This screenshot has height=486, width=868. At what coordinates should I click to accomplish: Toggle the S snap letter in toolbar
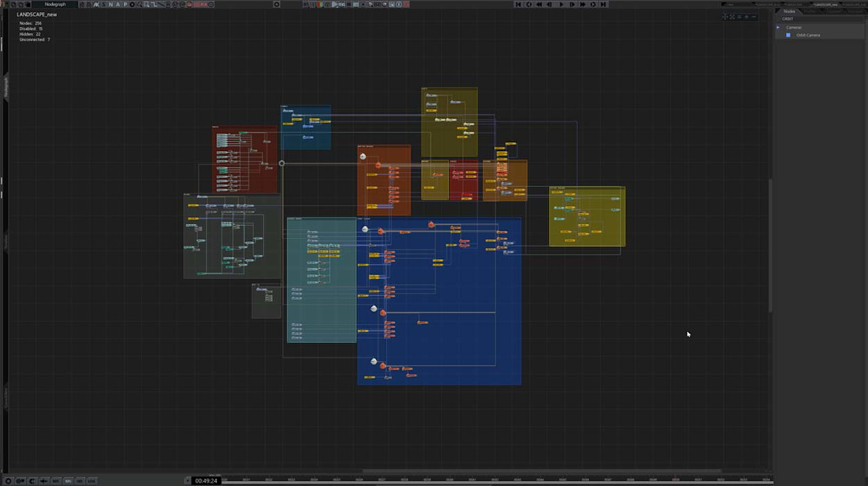(x=103, y=4)
